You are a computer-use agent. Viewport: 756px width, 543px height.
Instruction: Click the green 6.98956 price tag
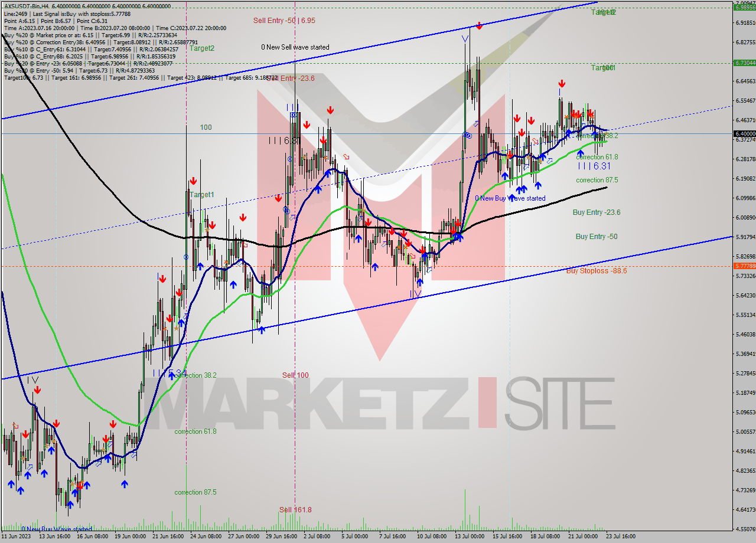coord(744,7)
